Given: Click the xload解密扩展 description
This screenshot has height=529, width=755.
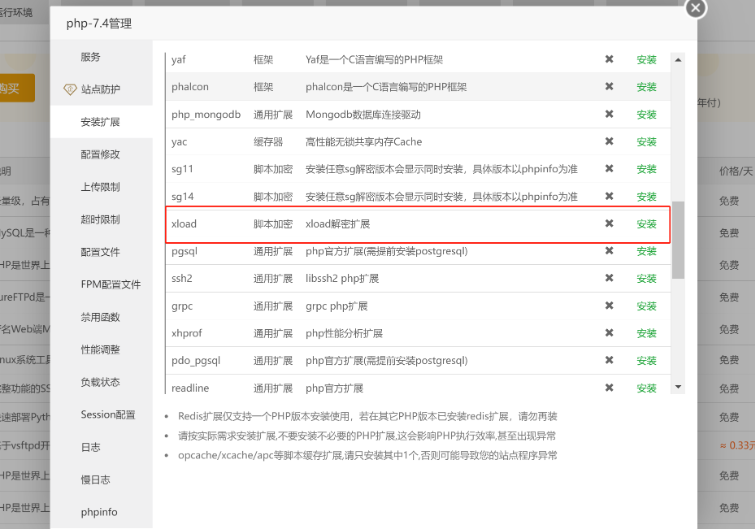Looking at the screenshot, I should click(x=338, y=224).
